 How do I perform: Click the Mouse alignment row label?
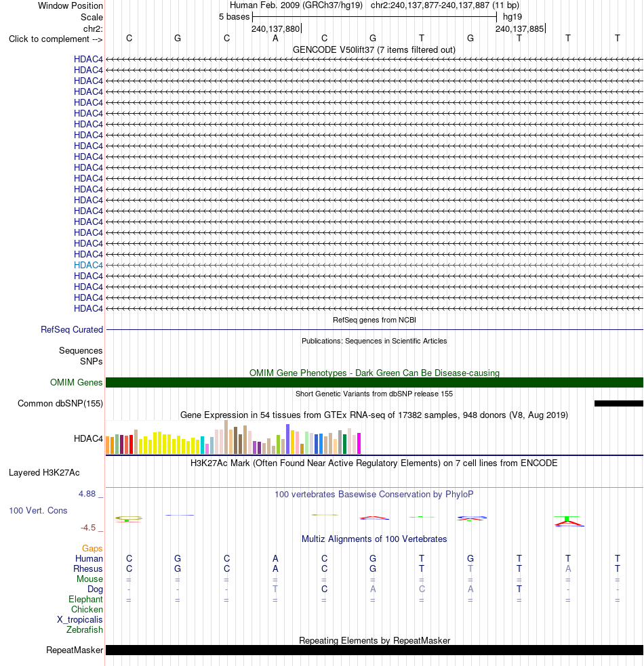coord(89,579)
